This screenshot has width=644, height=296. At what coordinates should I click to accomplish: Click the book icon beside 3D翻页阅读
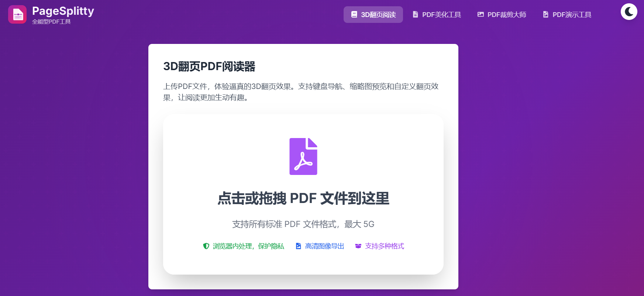(354, 14)
